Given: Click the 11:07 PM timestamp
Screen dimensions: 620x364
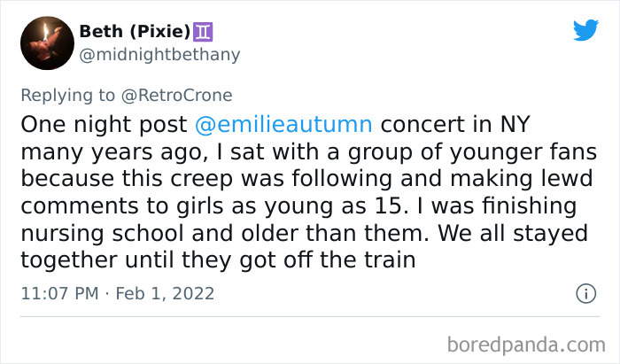Looking at the screenshot, I should (x=58, y=293).
